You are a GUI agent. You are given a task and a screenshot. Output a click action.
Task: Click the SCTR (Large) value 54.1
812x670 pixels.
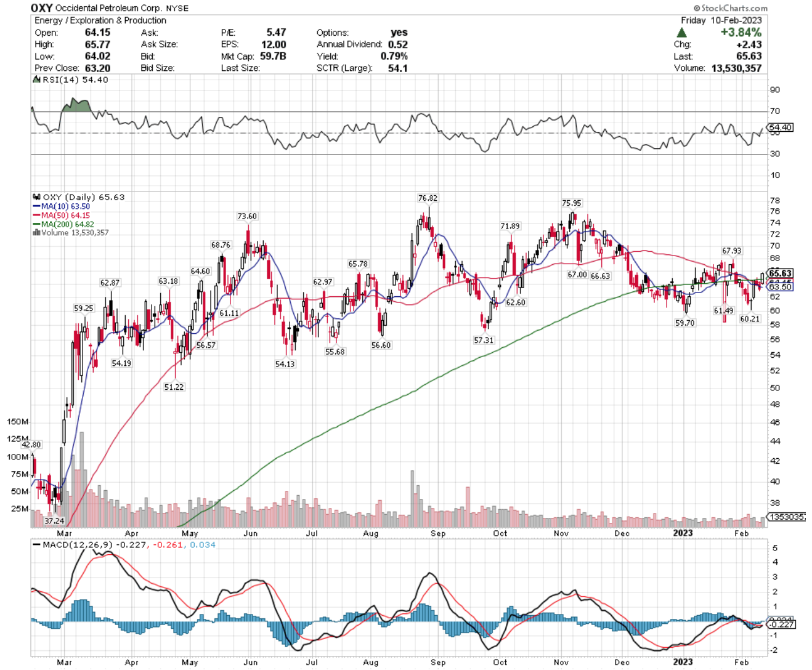pyautogui.click(x=397, y=68)
